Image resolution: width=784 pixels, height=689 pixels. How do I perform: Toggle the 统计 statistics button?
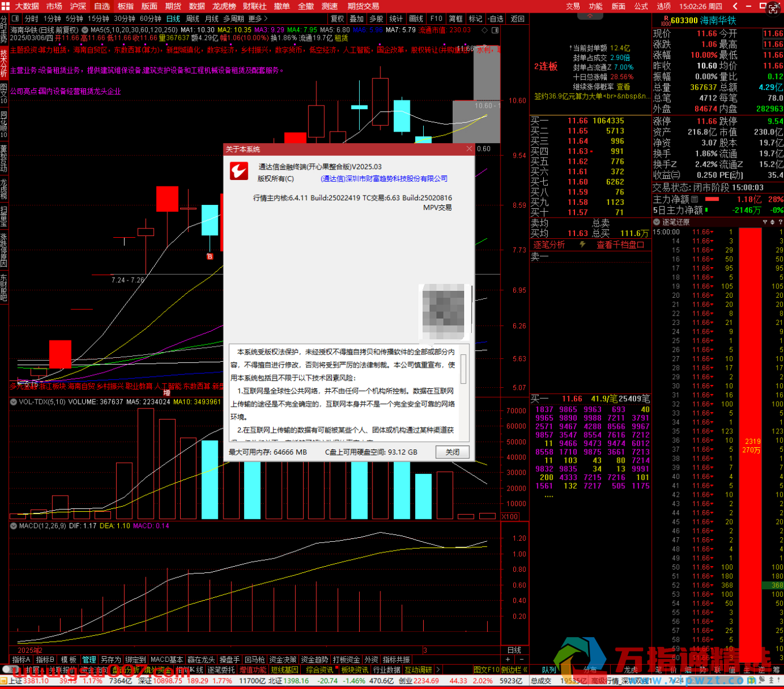point(396,19)
